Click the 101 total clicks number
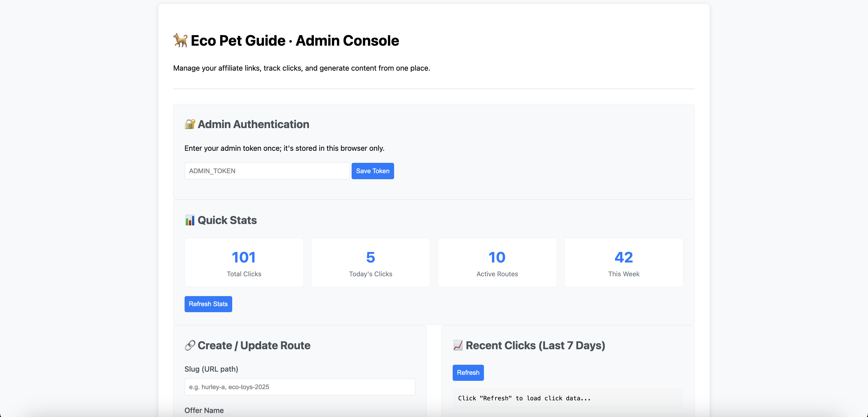Screen dimensions: 868x417 coord(244,257)
